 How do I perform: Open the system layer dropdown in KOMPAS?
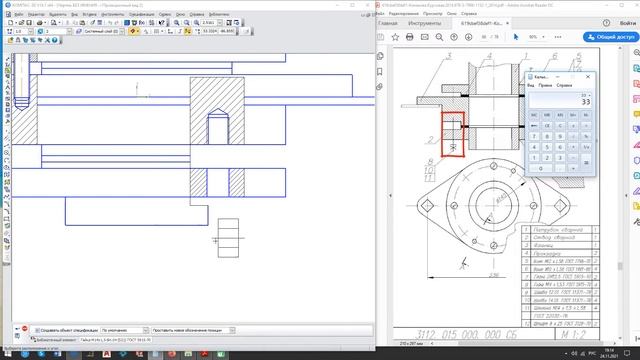pyautogui.click(x=122, y=31)
